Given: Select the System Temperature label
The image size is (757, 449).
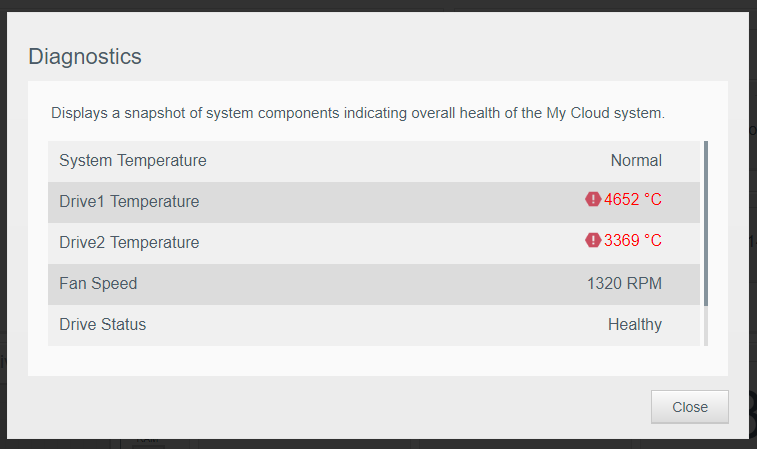Looking at the screenshot, I should [133, 160].
